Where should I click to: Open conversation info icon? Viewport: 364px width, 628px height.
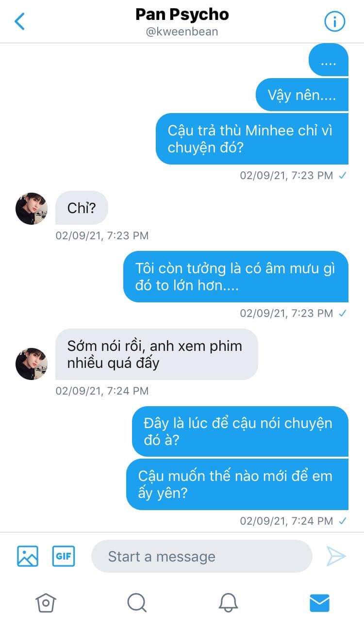pyautogui.click(x=334, y=21)
